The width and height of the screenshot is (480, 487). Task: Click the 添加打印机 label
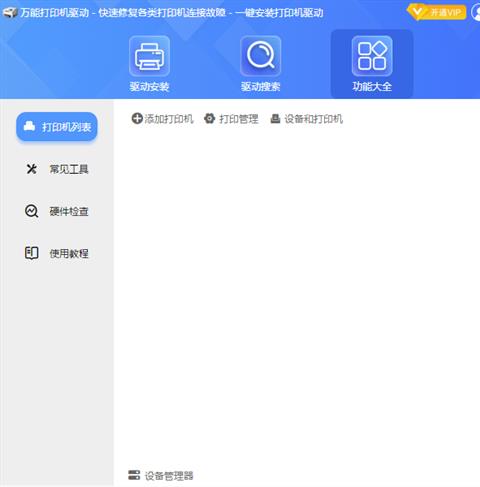pos(169,119)
